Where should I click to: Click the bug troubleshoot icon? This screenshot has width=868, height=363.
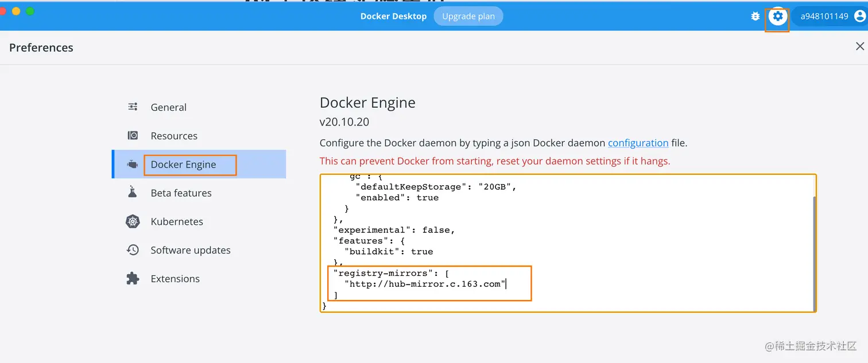[755, 17]
